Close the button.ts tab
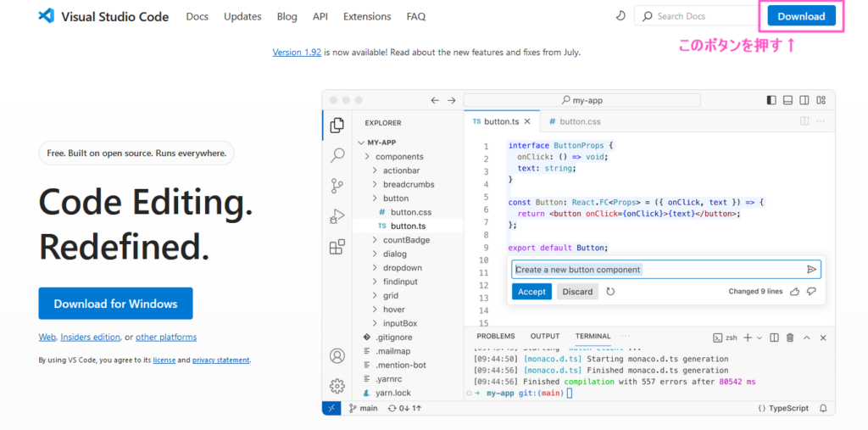Viewport: 868px width, 430px height. tap(527, 121)
